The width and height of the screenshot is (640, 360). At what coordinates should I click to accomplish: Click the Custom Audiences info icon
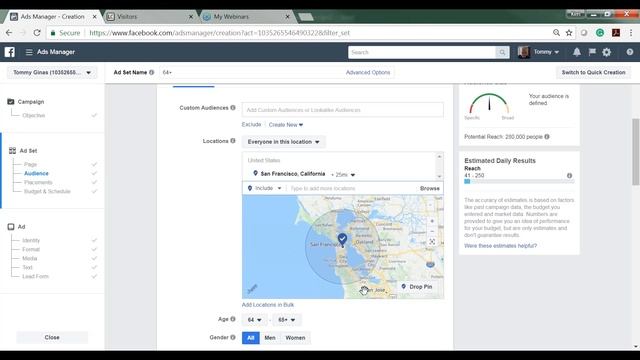coord(233,108)
